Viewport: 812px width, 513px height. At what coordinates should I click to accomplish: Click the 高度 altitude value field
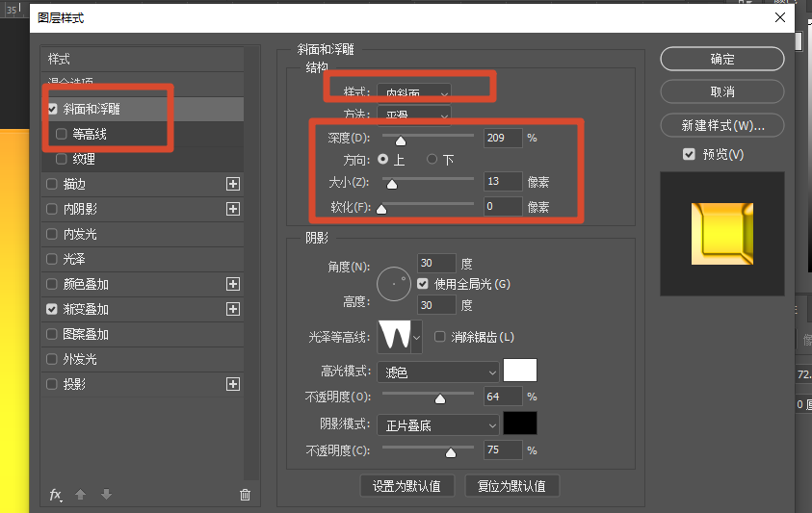[436, 305]
